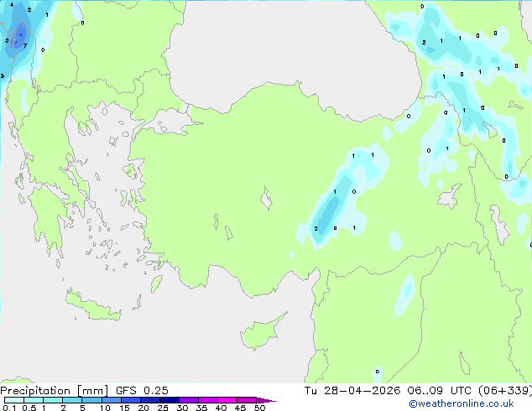
Task: Click the 1–2 mm legend color swatch
Action: (53, 400)
